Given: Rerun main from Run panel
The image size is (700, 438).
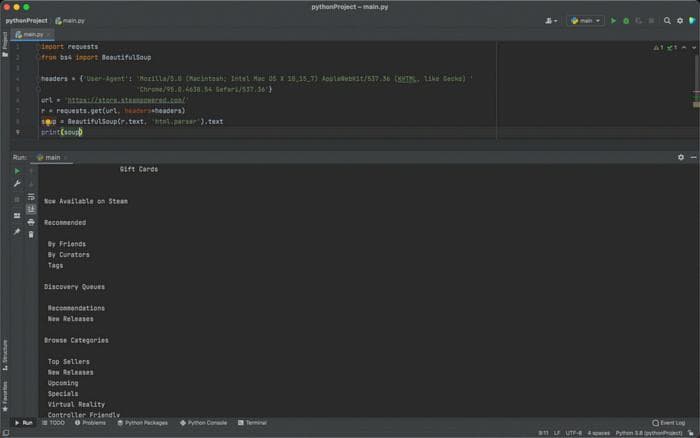Looking at the screenshot, I should point(17,171).
